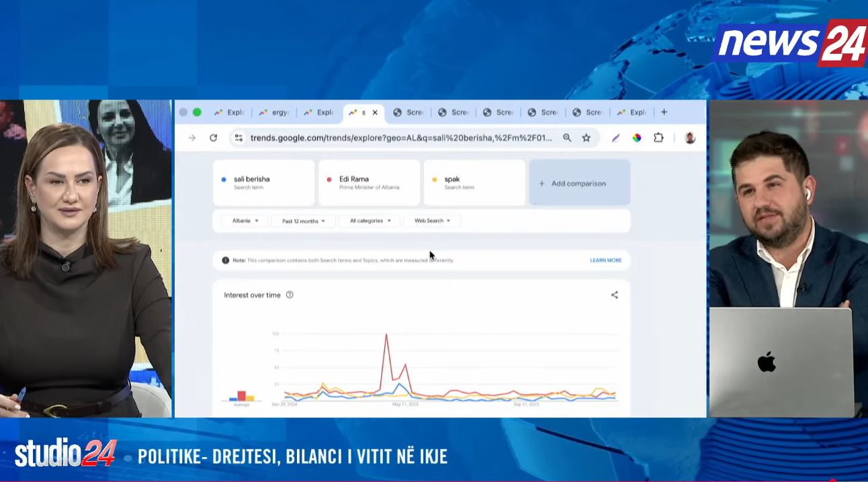Click the help icon beside Interest over time

click(x=289, y=294)
